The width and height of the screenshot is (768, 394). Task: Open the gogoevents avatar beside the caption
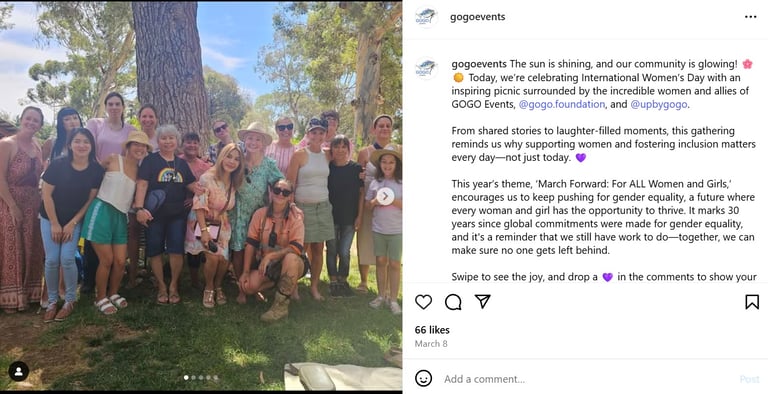point(426,68)
